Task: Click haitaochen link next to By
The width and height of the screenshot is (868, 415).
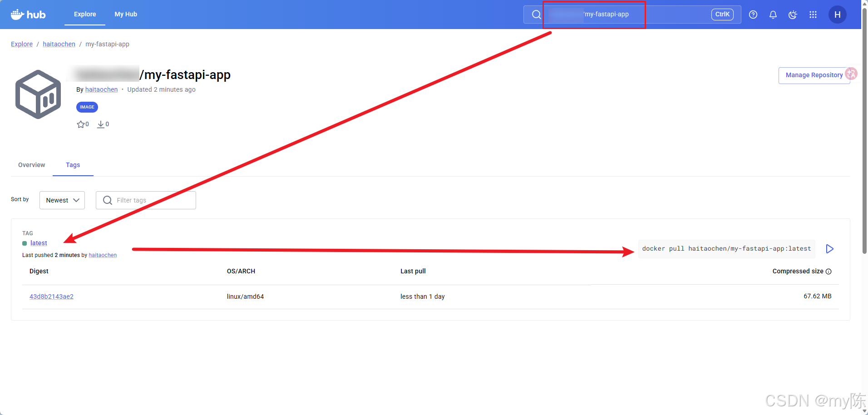Action: 101,89
